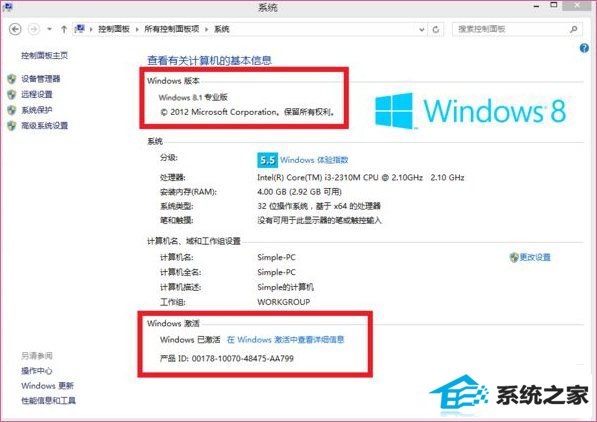Screen dimensions: 597x422
Task: Open 远程设置 in the sidebar
Action: [37, 94]
